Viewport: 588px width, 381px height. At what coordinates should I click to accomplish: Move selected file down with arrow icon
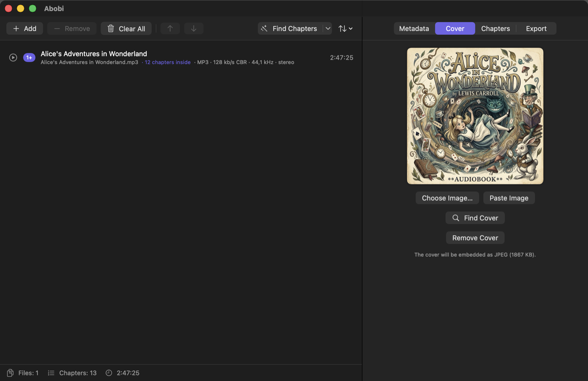194,29
